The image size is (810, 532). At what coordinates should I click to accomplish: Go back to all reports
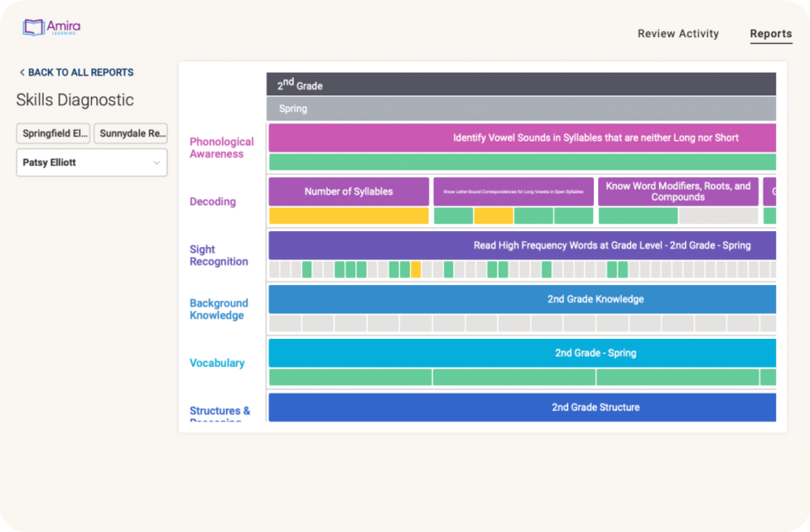tap(77, 73)
